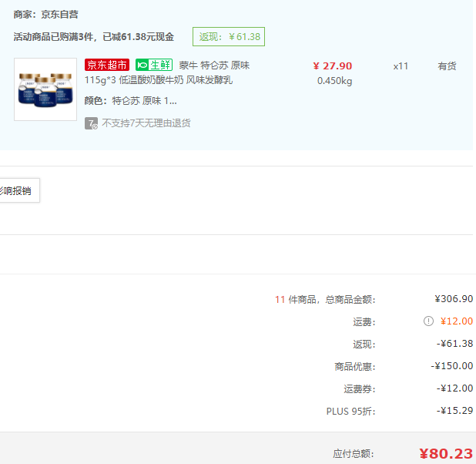The height and width of the screenshot is (464, 476).
Task: Click the 不支持7天无理由退货 notice text
Action: pos(146,123)
